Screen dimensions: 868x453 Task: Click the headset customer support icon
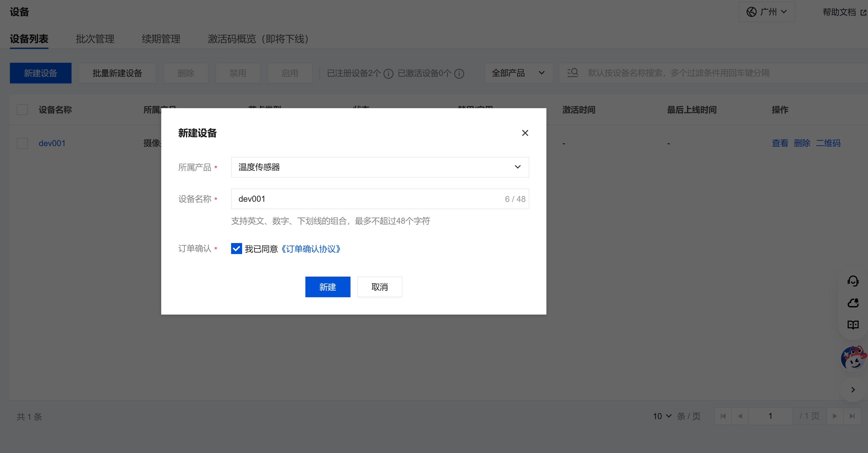[853, 281]
